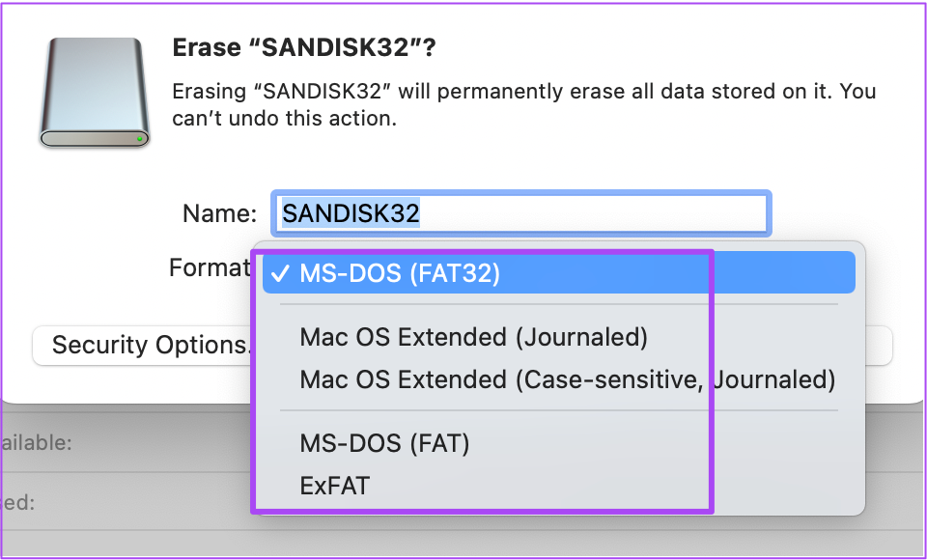Click the green indicator light on the drive icon
This screenshot has height=560, width=927.
coord(141,139)
